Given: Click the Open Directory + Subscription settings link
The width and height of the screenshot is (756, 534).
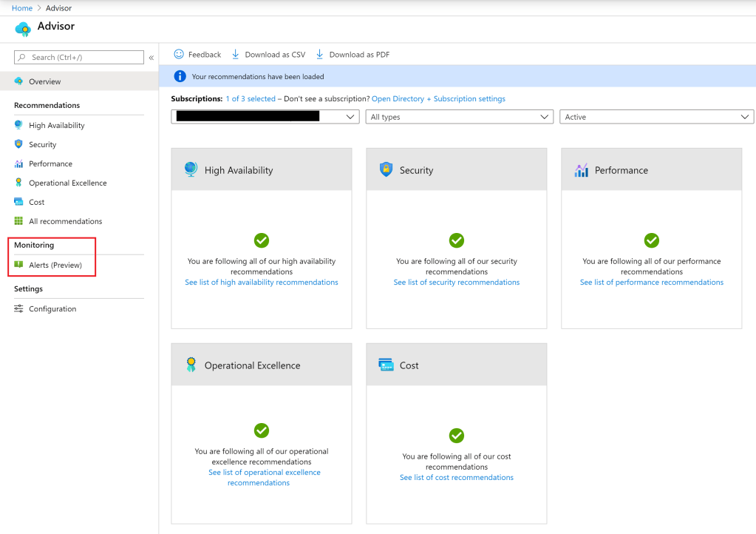Looking at the screenshot, I should (438, 99).
